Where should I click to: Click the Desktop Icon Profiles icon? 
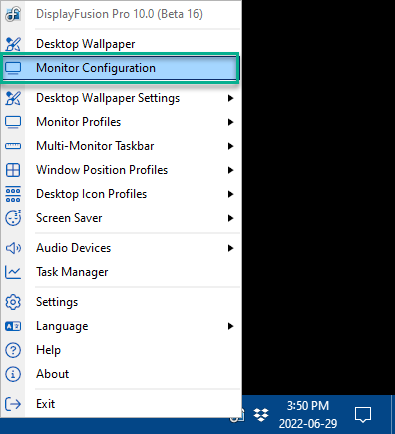click(x=13, y=194)
